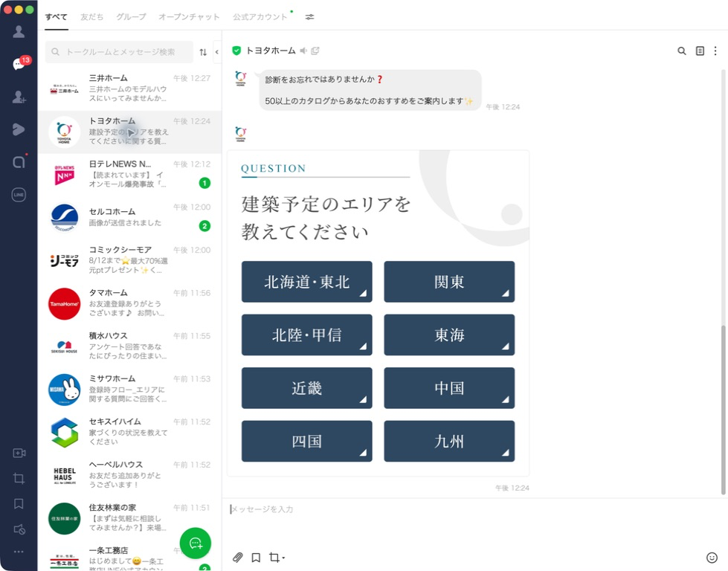Image resolution: width=728 pixels, height=571 pixels.
Task: Start a meeting via sidebar video icon
Action: click(x=19, y=453)
